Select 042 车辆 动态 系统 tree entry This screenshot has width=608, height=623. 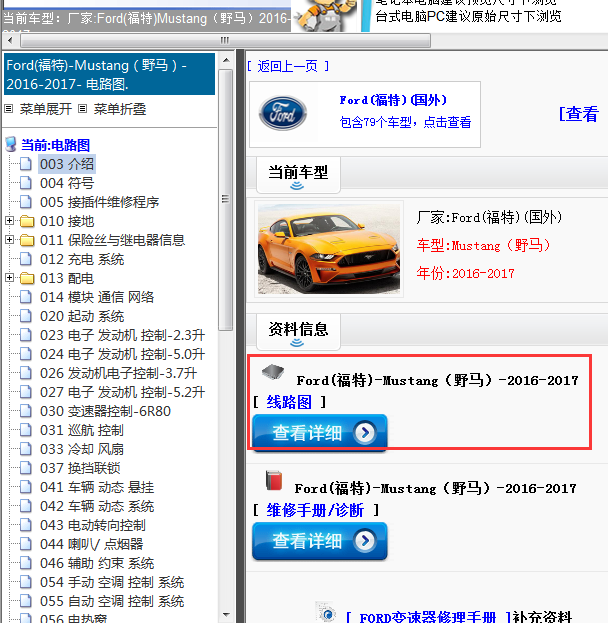tap(97, 506)
